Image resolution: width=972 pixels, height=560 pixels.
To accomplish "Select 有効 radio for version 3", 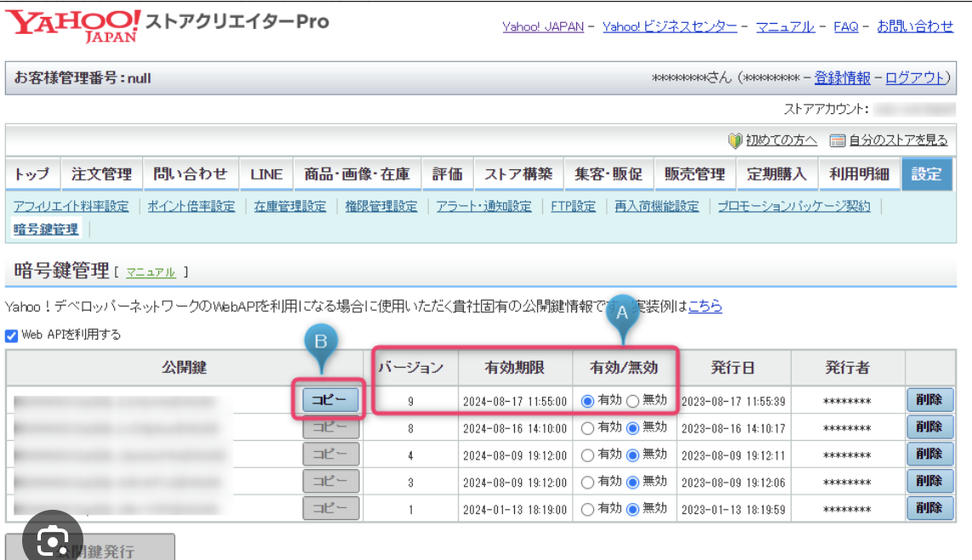I will pyautogui.click(x=587, y=482).
